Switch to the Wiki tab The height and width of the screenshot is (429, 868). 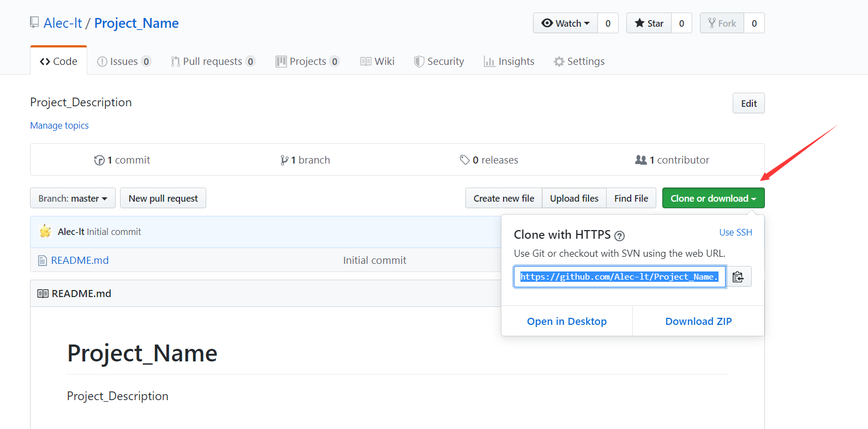pyautogui.click(x=378, y=62)
